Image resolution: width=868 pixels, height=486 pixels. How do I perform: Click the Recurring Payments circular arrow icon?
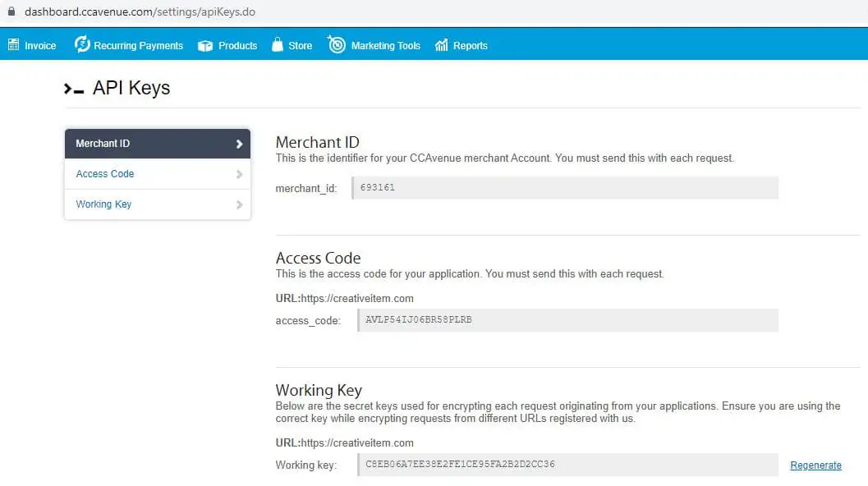tap(82, 45)
